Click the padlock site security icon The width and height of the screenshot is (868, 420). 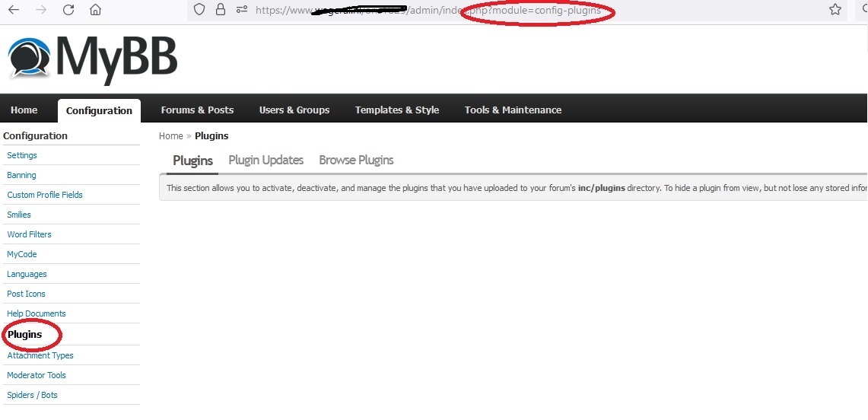point(221,9)
